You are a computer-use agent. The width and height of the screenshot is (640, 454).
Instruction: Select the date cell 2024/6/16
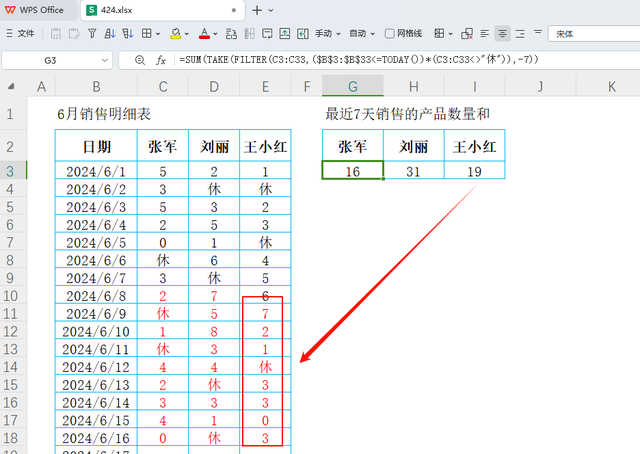(x=96, y=438)
